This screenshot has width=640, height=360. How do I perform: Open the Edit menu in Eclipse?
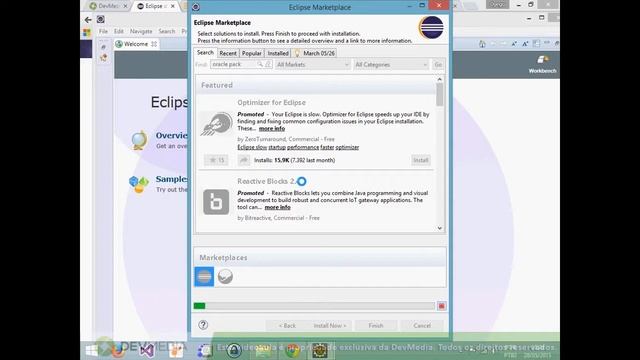click(x=118, y=31)
